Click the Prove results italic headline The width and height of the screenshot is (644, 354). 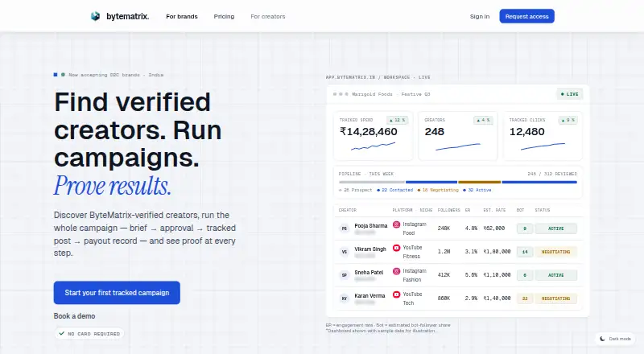(x=112, y=186)
